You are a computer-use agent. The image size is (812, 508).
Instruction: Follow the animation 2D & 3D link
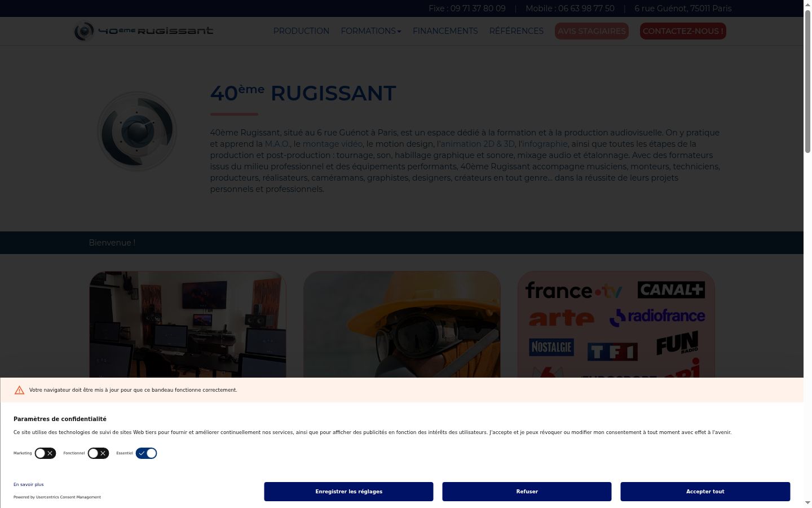[478, 144]
